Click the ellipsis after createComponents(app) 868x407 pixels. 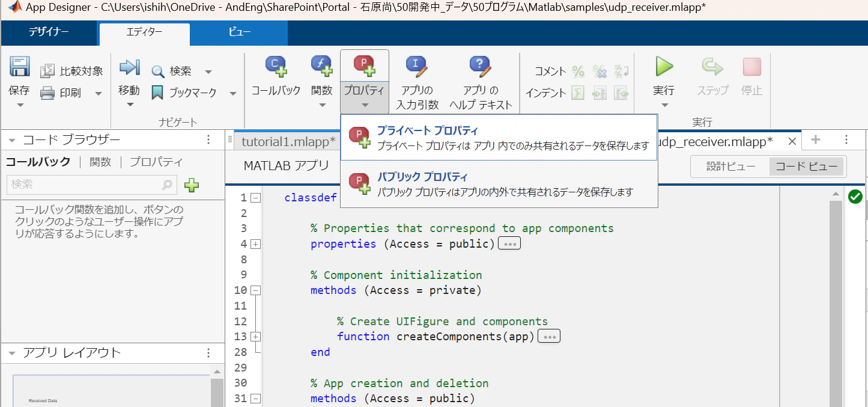click(x=549, y=337)
